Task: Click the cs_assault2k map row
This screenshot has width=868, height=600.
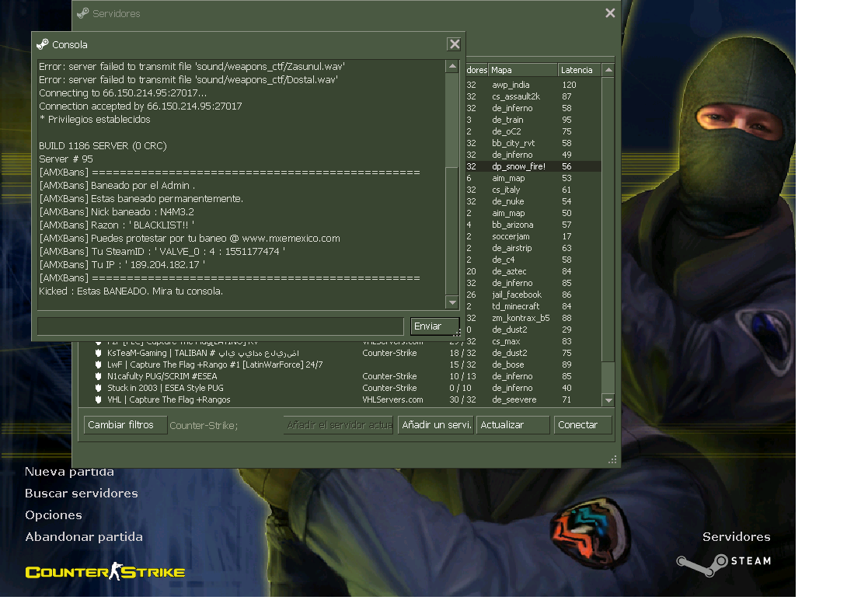Action: [534, 96]
